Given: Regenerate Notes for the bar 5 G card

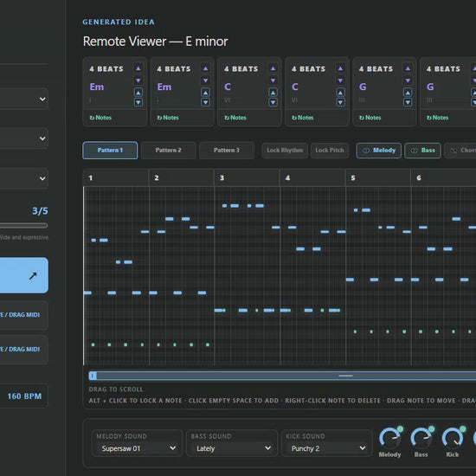Looking at the screenshot, I should pos(370,118).
